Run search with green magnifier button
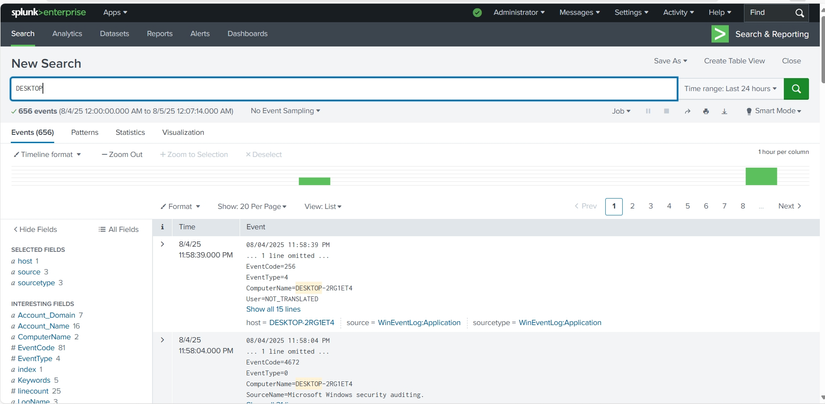825x404 pixels. click(x=796, y=89)
